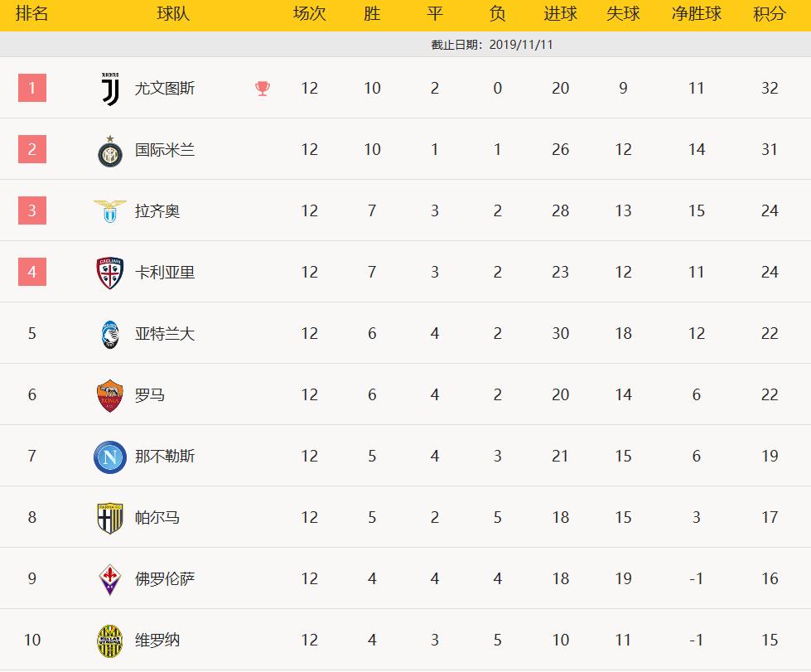The width and height of the screenshot is (811, 672).
Task: Open the Parma shield crest
Action: [x=110, y=519]
